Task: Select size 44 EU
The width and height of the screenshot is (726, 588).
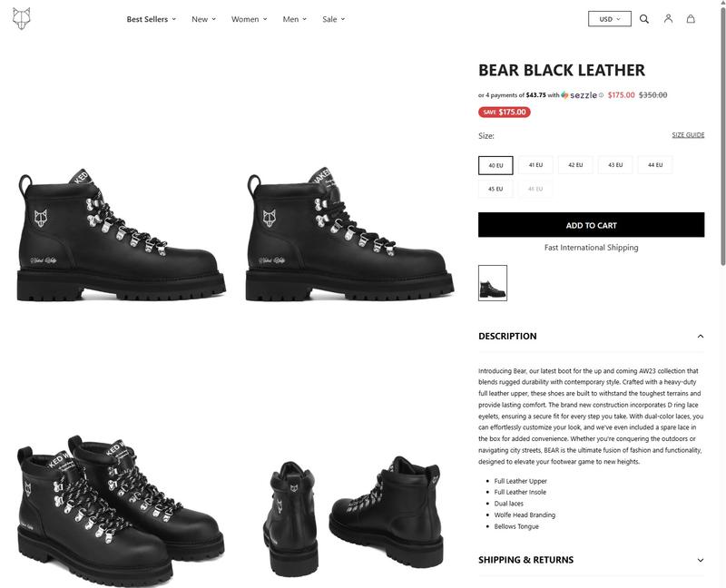Action: click(x=655, y=165)
